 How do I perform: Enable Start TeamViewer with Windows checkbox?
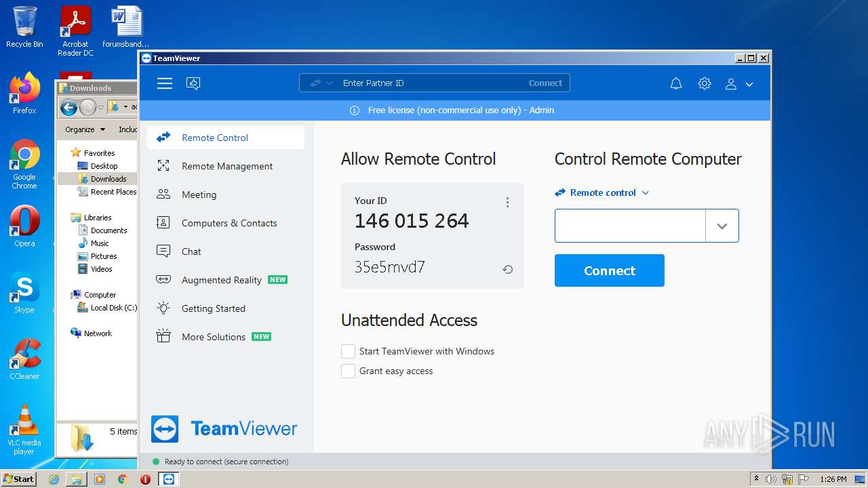(348, 351)
